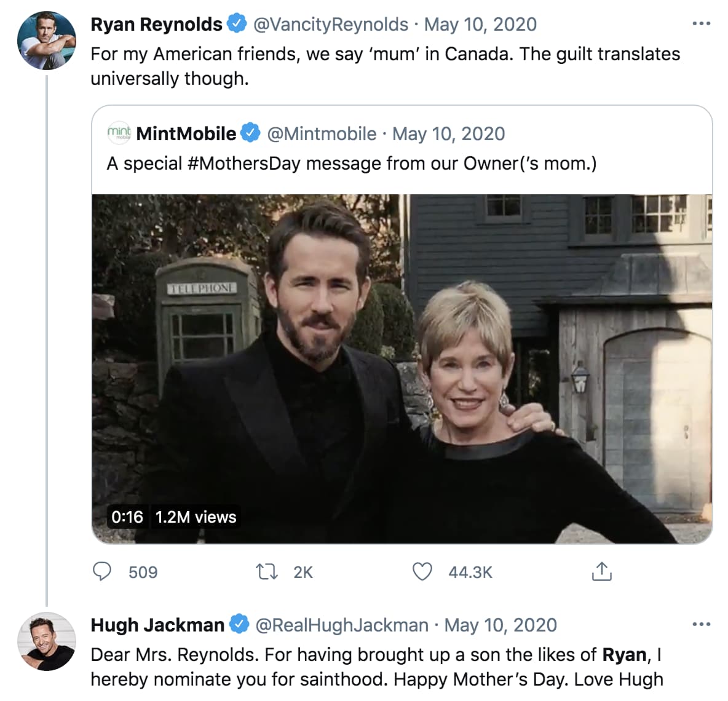The image size is (728, 701).
Task: Click the bold Ryan mention in reply
Action: (624, 655)
